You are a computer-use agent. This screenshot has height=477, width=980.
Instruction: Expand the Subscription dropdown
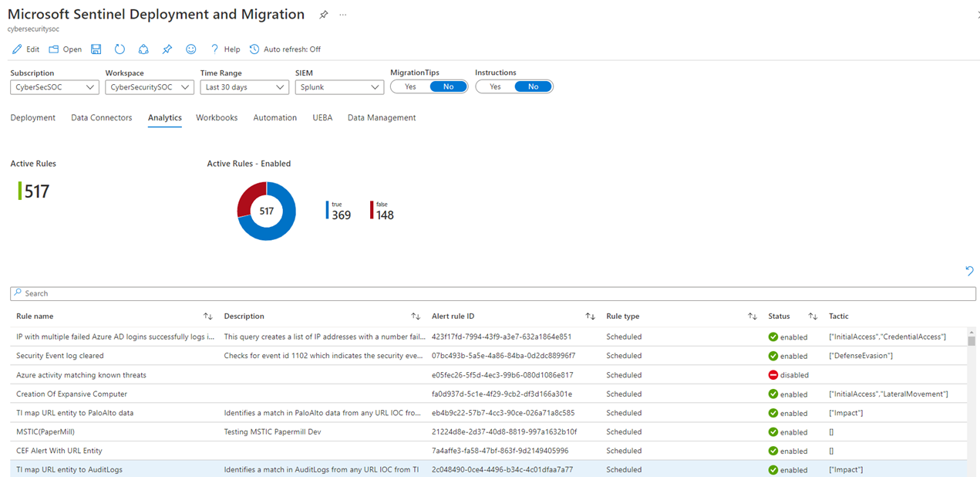[55, 87]
